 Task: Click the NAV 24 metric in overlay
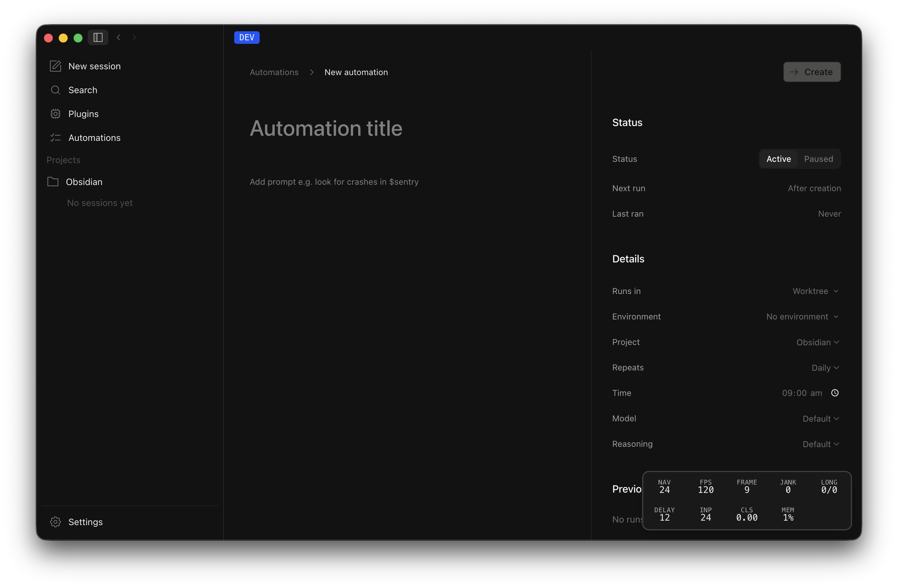(664, 486)
